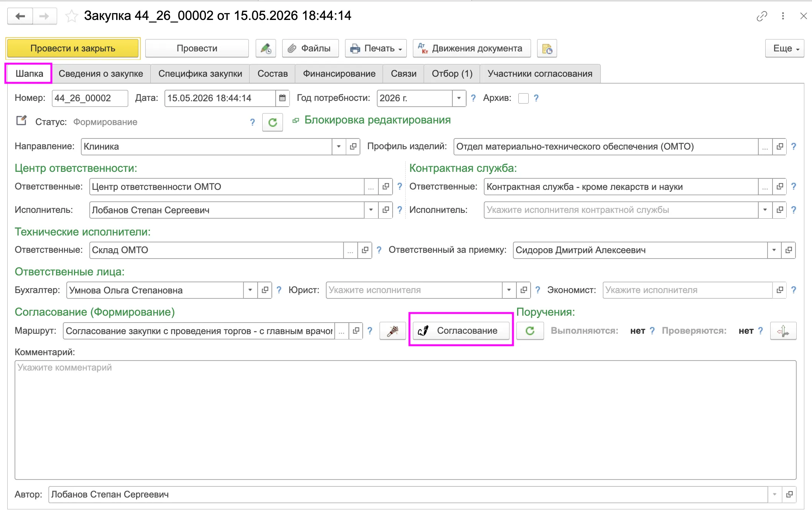This screenshot has height=514, width=812.
Task: Focus the Номер input field
Action: (90, 98)
